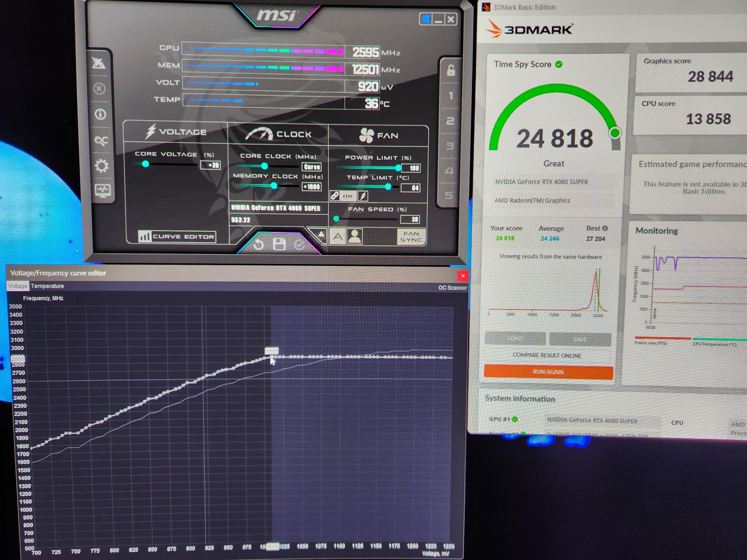Screen dimensions: 747x560
Task: Click the Kombustor K icon
Action: point(99,89)
